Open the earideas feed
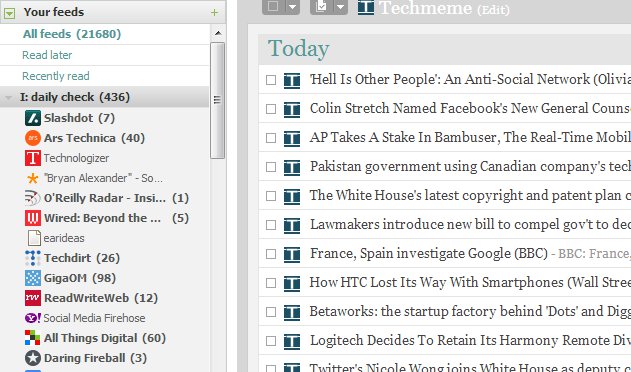Screen dimensions: 631x372 [64, 238]
